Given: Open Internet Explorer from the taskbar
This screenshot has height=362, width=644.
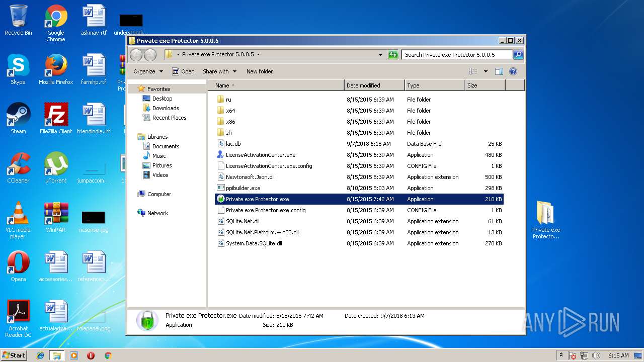Looking at the screenshot, I should (40, 355).
